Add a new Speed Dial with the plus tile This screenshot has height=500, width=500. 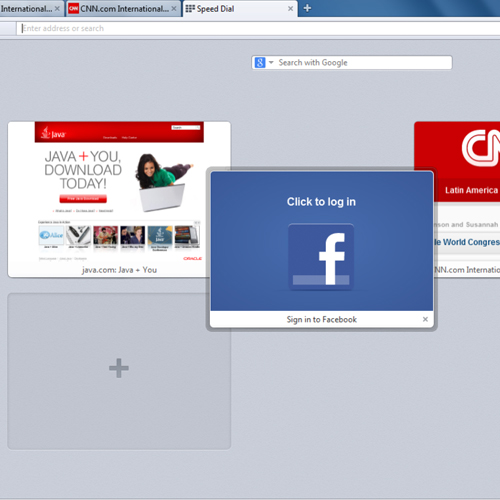coord(119,371)
